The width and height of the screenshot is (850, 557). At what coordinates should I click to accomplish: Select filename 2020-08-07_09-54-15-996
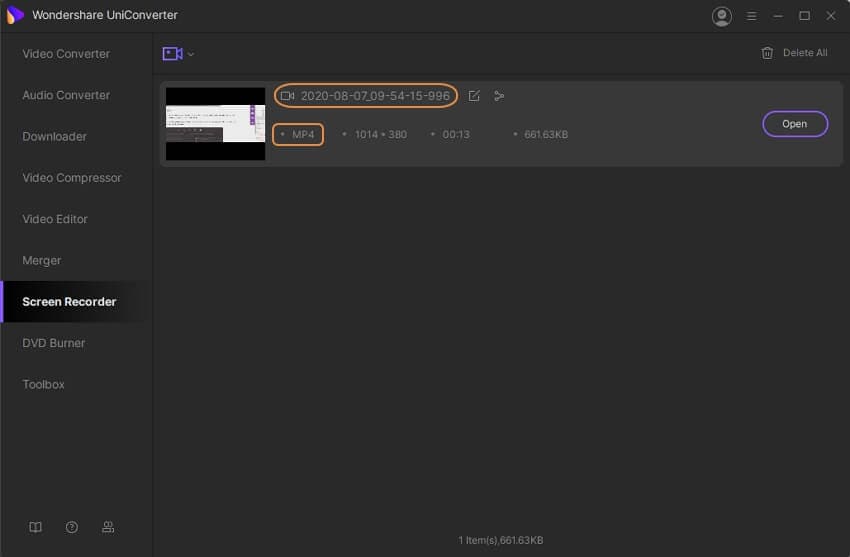[x=375, y=96]
